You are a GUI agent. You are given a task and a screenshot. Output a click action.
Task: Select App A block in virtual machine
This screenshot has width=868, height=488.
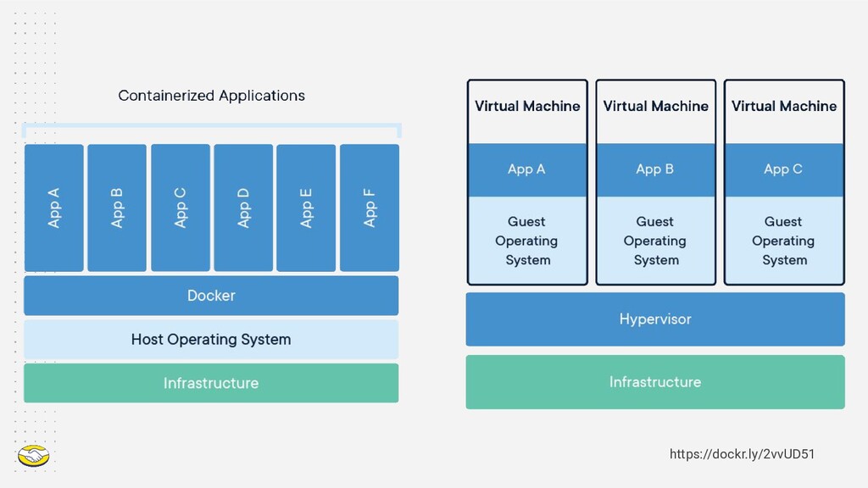(x=527, y=169)
